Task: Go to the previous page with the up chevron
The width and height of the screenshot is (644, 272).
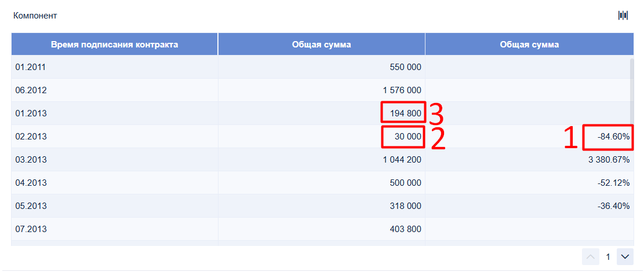Action: pos(590,257)
